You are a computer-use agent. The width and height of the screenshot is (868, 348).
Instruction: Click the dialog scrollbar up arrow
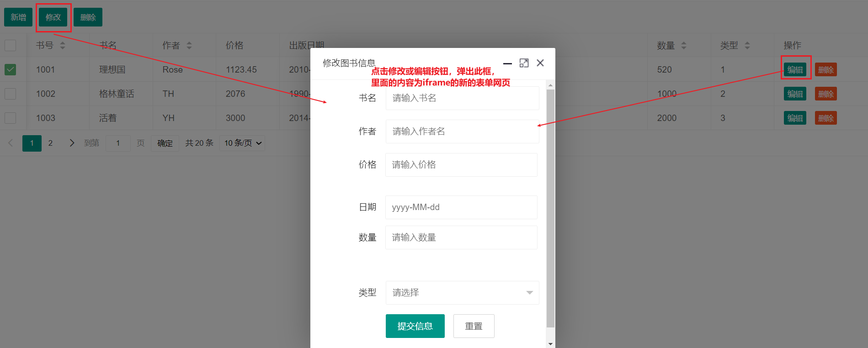click(x=550, y=85)
